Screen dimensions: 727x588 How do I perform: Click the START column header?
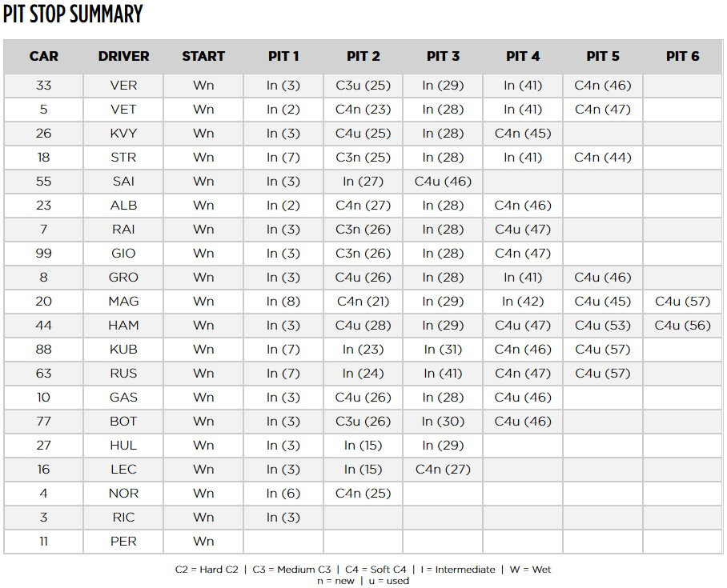[x=203, y=57]
